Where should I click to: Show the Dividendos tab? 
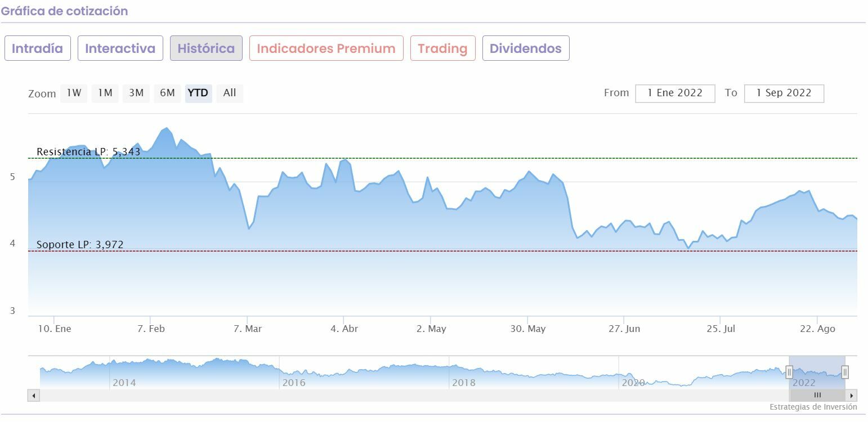[526, 48]
